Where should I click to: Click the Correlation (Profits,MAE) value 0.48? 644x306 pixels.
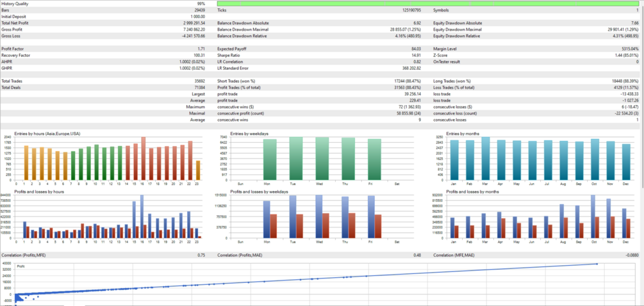click(417, 255)
